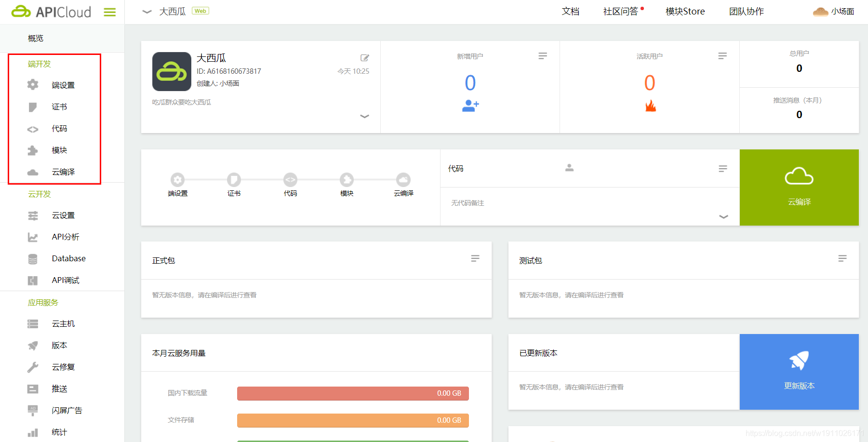Click the 大西瓜 app logo thumbnail
This screenshot has width=868, height=442.
point(172,71)
